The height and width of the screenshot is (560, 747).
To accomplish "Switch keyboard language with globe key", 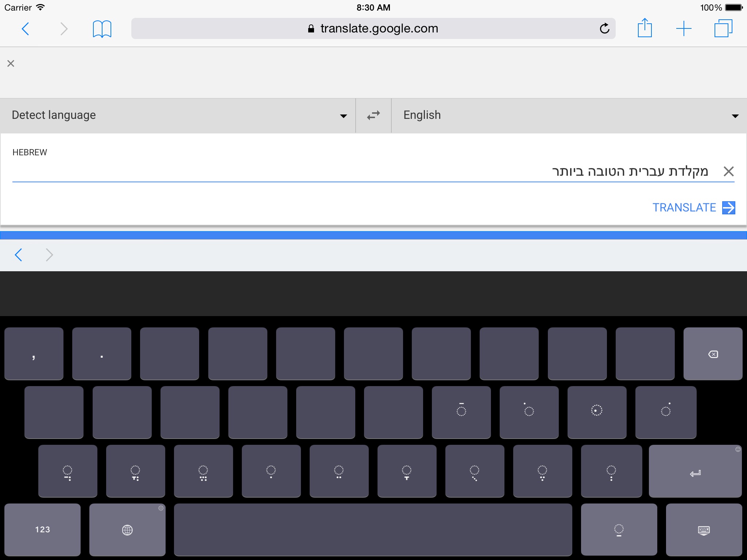I will (127, 530).
